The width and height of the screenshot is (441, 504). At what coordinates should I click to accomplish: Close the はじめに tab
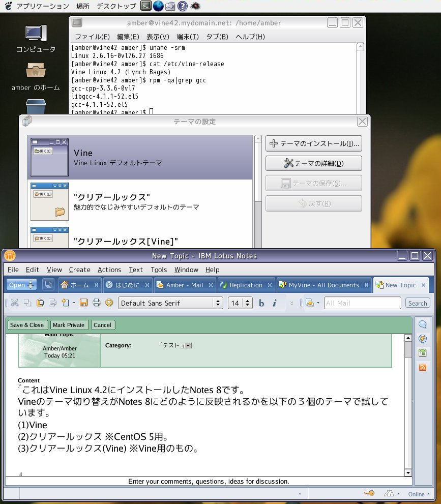click(147, 285)
